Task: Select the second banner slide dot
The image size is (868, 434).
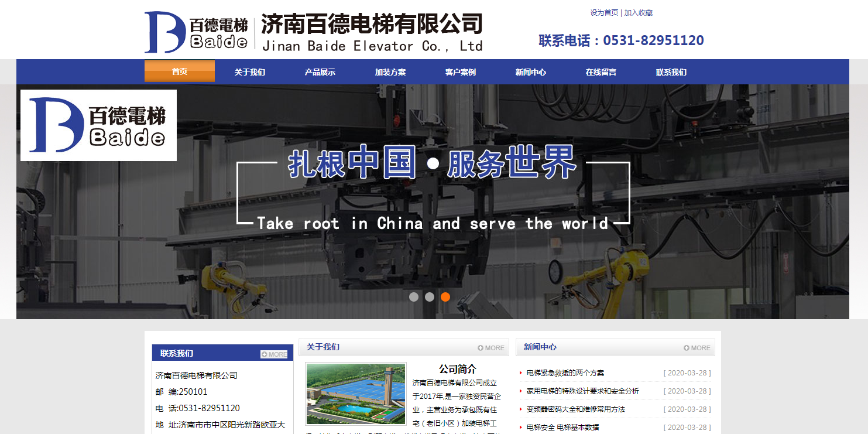Action: pyautogui.click(x=430, y=297)
